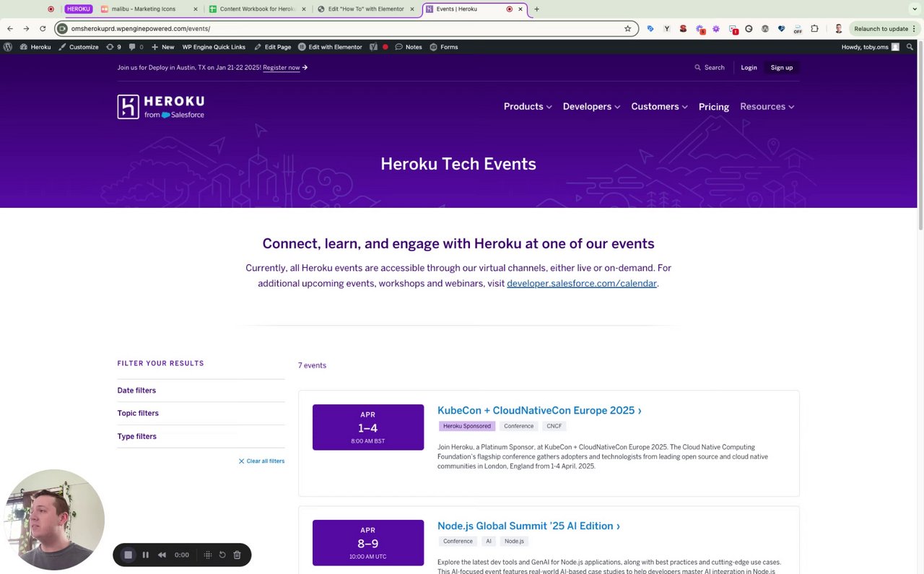924x574 pixels.
Task: Reload the current page
Action: 43,29
